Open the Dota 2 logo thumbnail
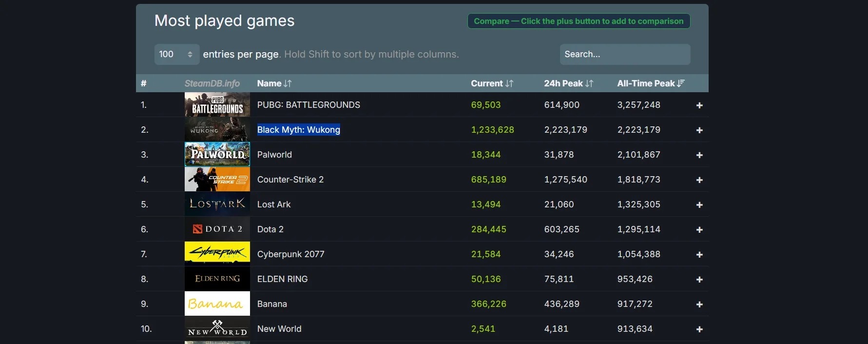The width and height of the screenshot is (868, 344). pyautogui.click(x=217, y=229)
